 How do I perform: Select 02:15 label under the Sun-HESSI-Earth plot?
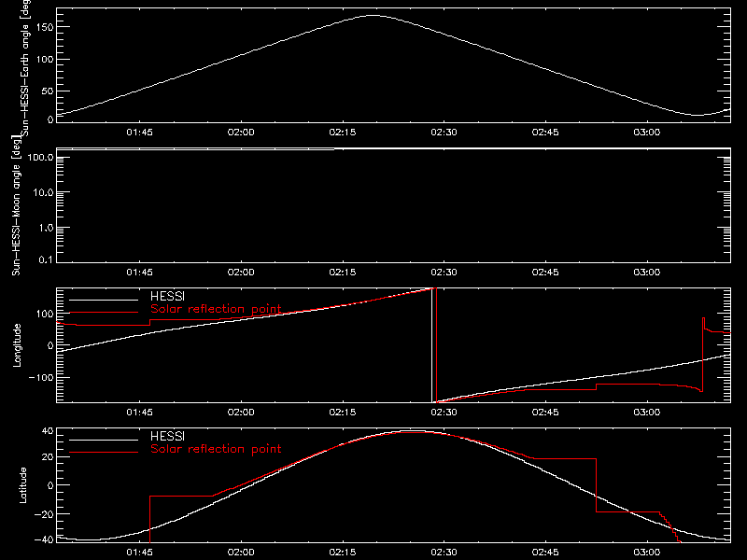[x=343, y=133]
